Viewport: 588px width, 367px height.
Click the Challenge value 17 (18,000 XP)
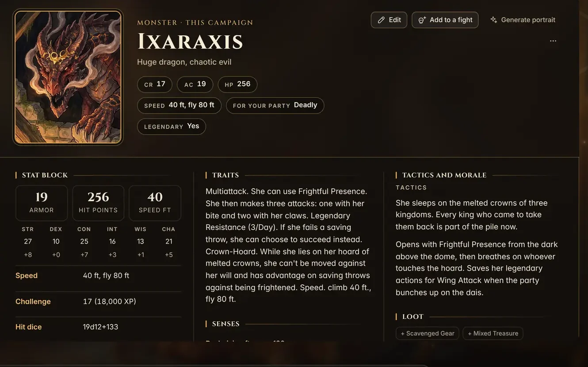coord(109,302)
